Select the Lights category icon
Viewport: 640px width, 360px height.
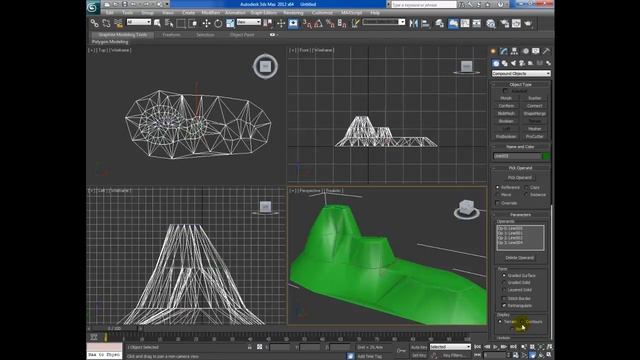pyautogui.click(x=513, y=63)
